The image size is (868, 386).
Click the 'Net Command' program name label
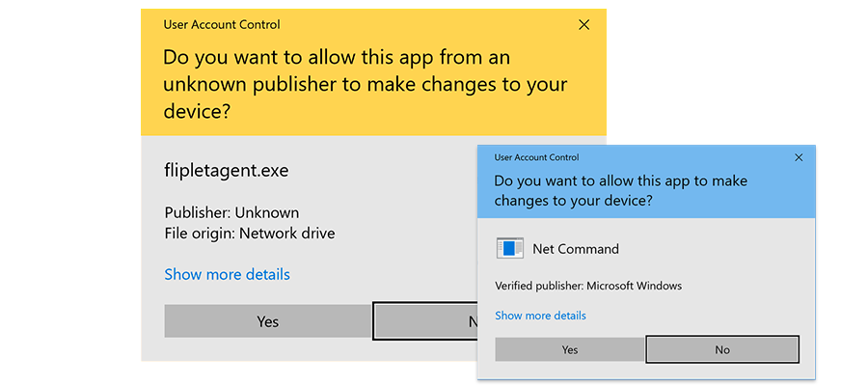pos(576,249)
